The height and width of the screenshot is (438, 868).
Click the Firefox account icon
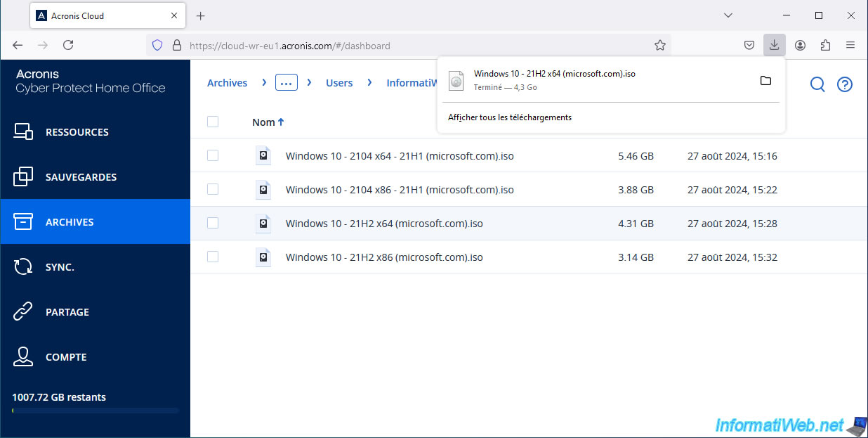click(800, 45)
